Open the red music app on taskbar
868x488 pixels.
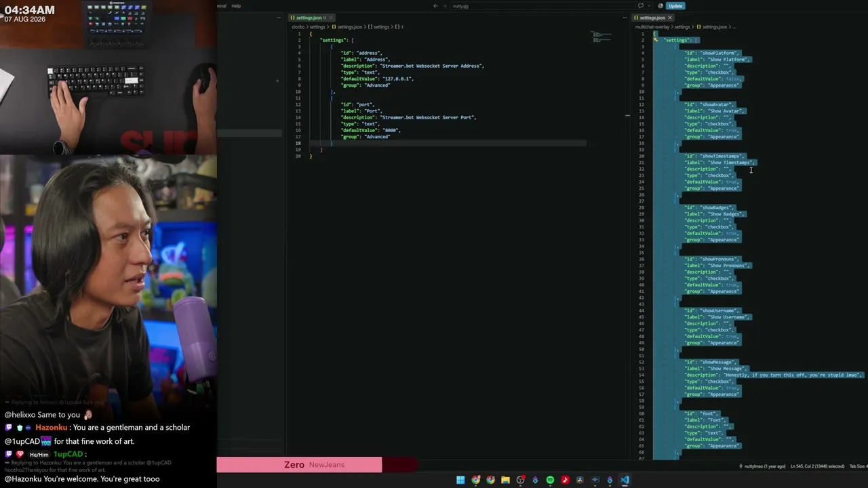pos(565,480)
